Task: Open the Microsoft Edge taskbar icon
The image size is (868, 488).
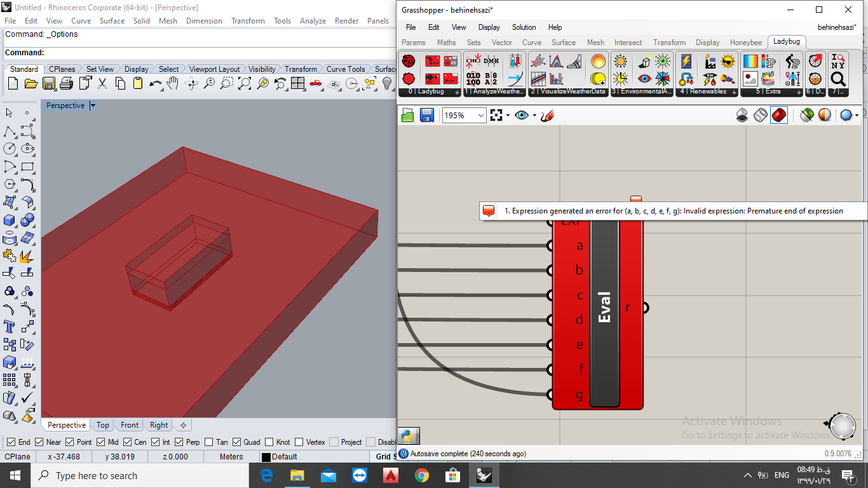Action: coord(266,475)
